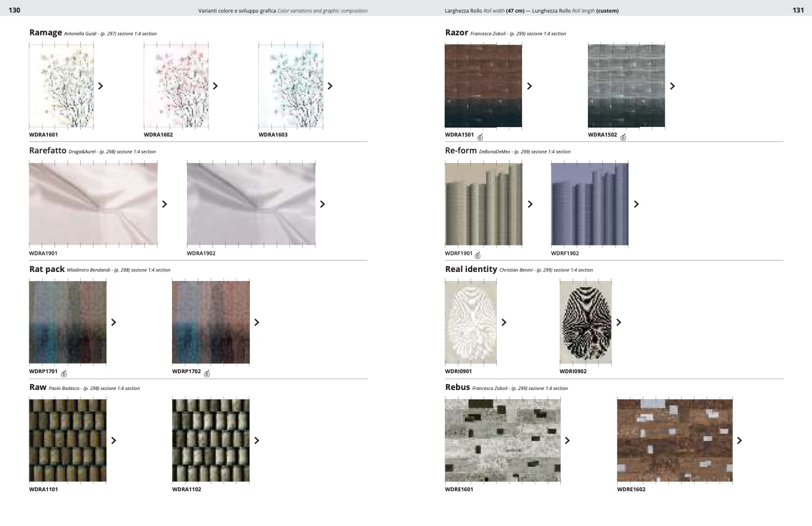Click the 'Varianti colore e sviluppo grafica' header

pos(237,11)
